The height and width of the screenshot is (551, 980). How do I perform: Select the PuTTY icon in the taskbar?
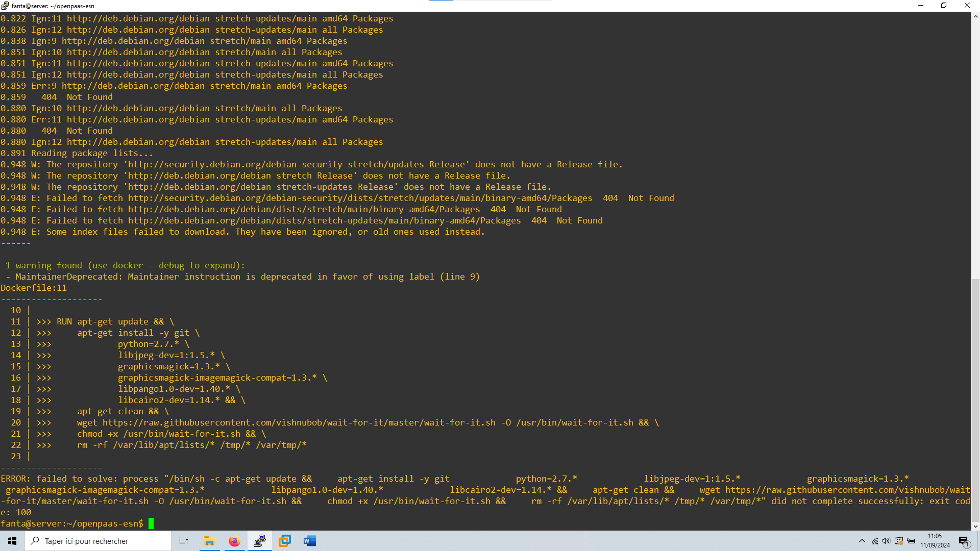point(259,541)
